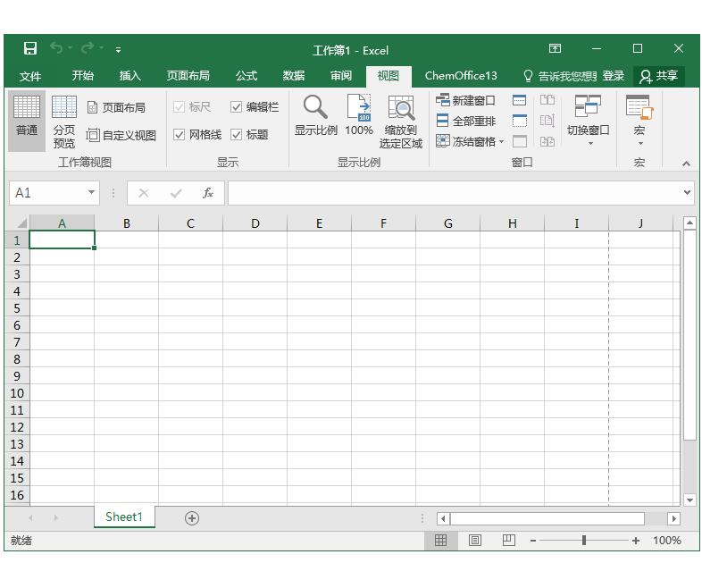Select the 分页预览 page break preview
The width and height of the screenshot is (702, 588).
(x=64, y=122)
